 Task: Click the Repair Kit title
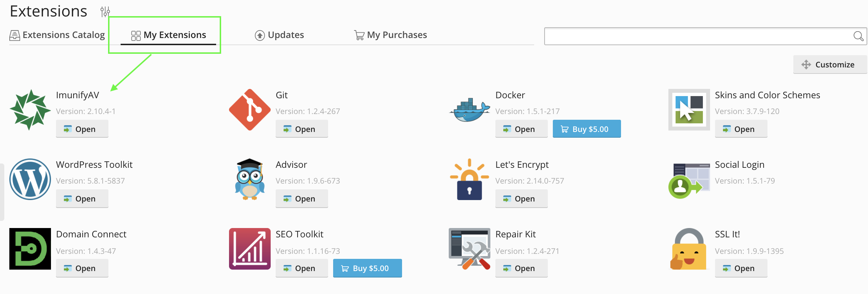[515, 234]
